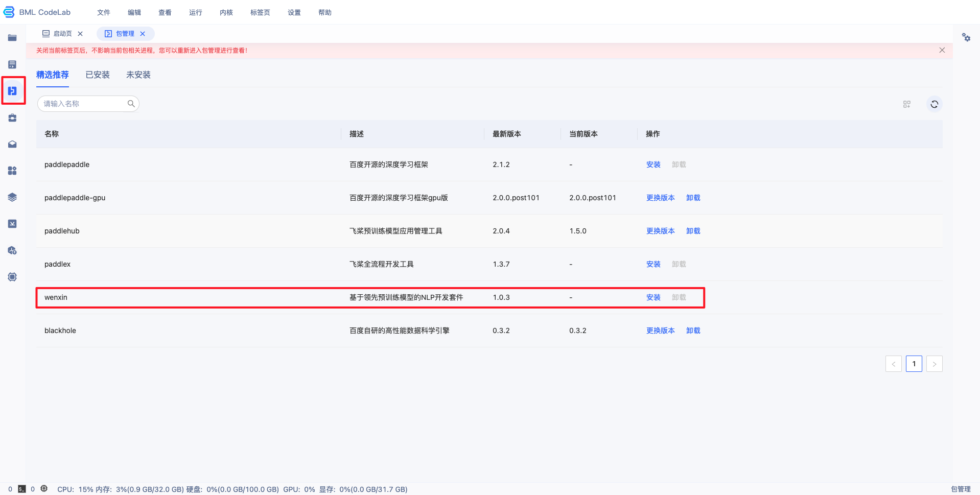Open the 文件 menu

click(x=104, y=12)
